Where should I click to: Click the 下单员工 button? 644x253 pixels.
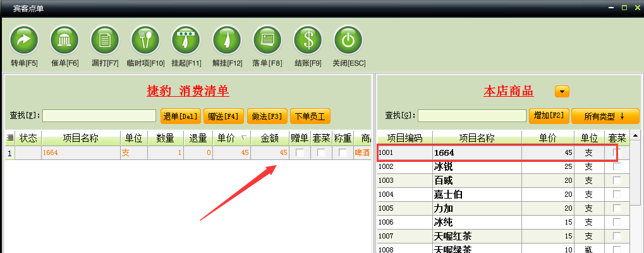coord(310,116)
